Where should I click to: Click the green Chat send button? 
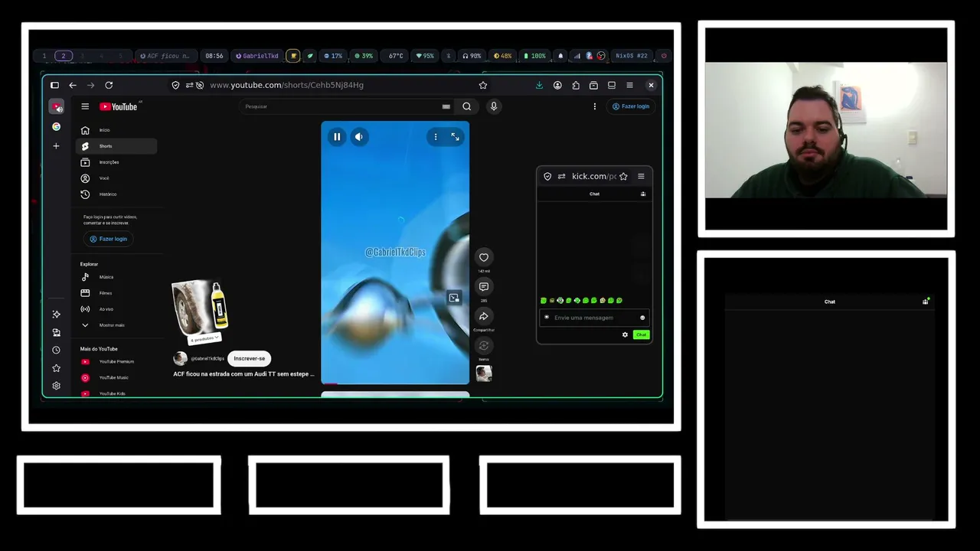[641, 334]
